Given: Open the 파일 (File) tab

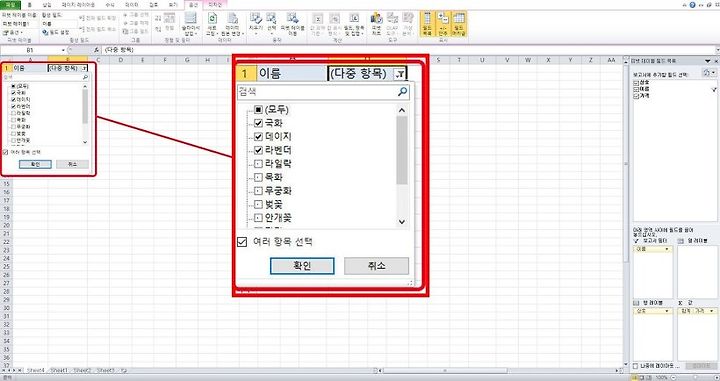Looking at the screenshot, I should (x=10, y=5).
